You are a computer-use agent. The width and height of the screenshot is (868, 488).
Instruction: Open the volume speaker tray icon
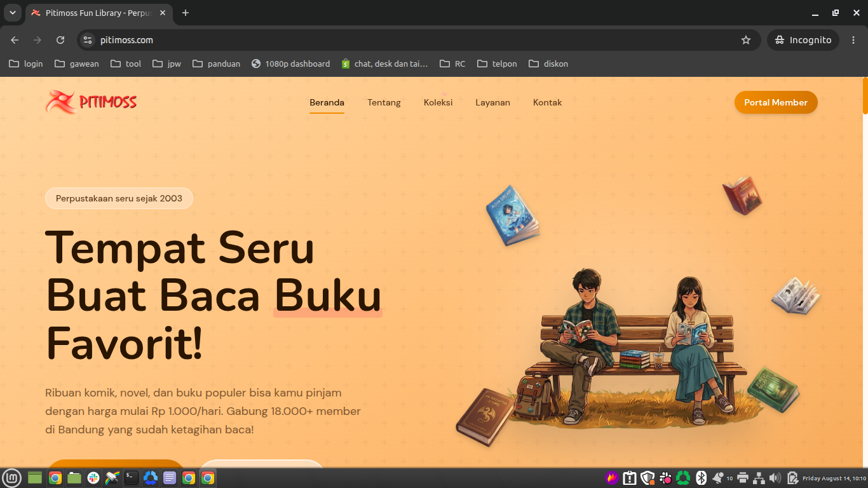coord(775,478)
